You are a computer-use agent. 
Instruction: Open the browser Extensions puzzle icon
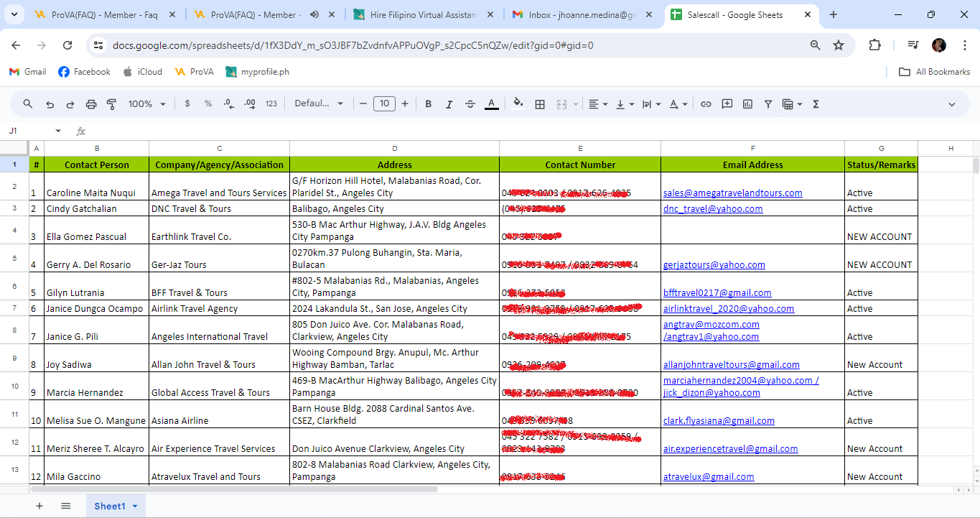coord(874,45)
